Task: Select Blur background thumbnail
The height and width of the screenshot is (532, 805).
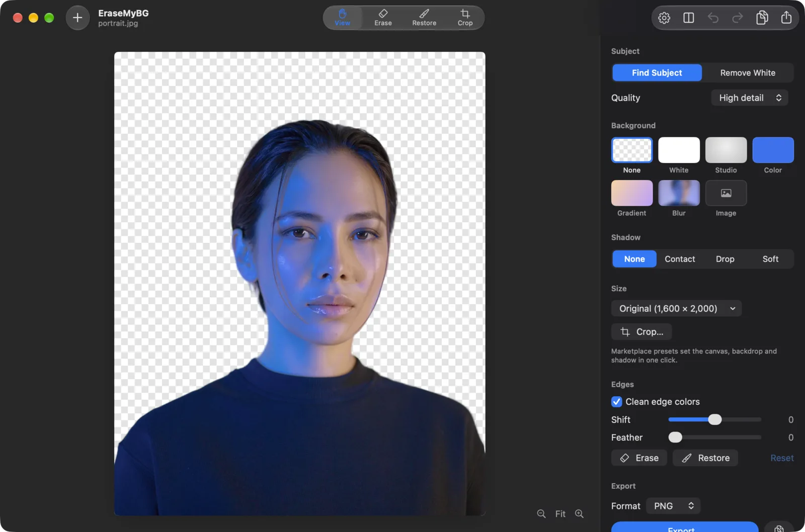Action: point(679,193)
